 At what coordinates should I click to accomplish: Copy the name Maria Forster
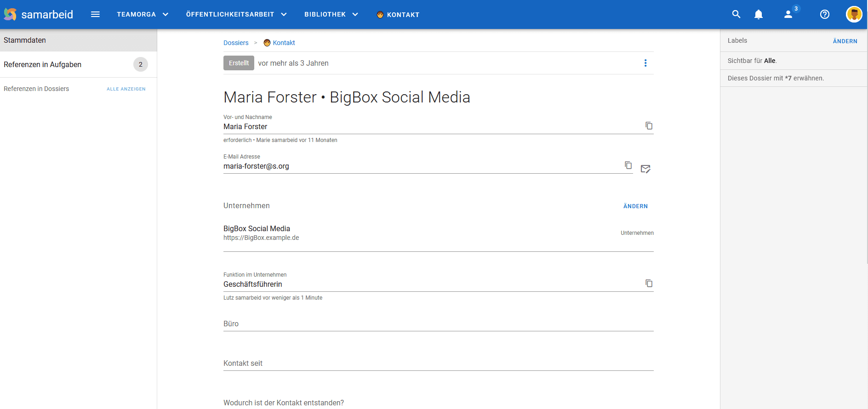coord(649,126)
